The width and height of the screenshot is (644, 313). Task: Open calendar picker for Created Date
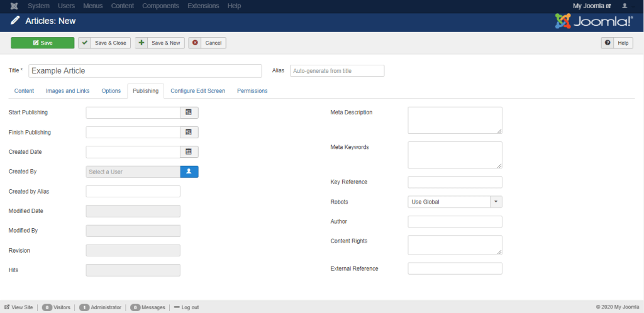tap(189, 151)
